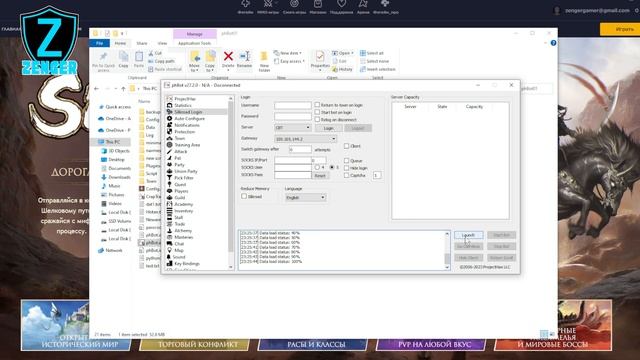
Task: Click inside the Password field
Action: point(293,117)
